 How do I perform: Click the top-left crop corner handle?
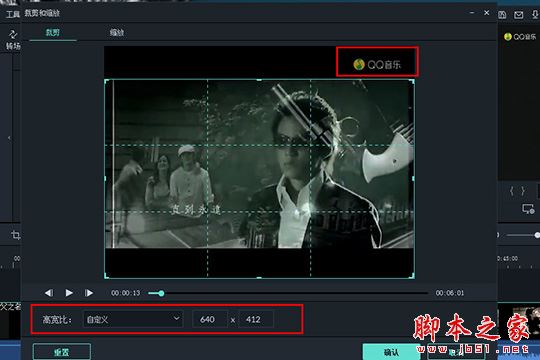point(106,81)
